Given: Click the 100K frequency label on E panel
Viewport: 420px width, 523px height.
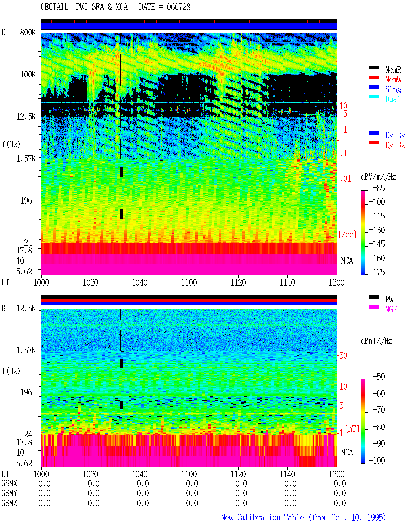Looking at the screenshot, I should pyautogui.click(x=28, y=75).
